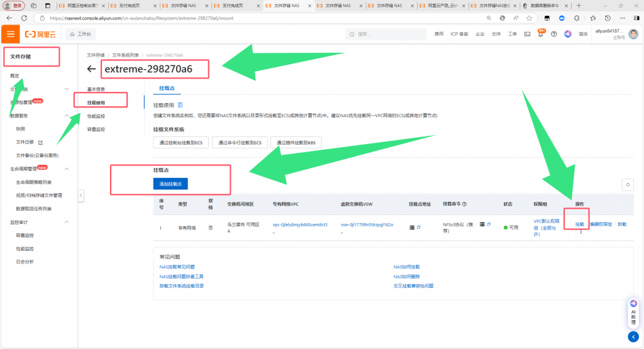The image size is (644, 349).
Task: Open the orange hamburger navigation menu
Action: coord(11,34)
